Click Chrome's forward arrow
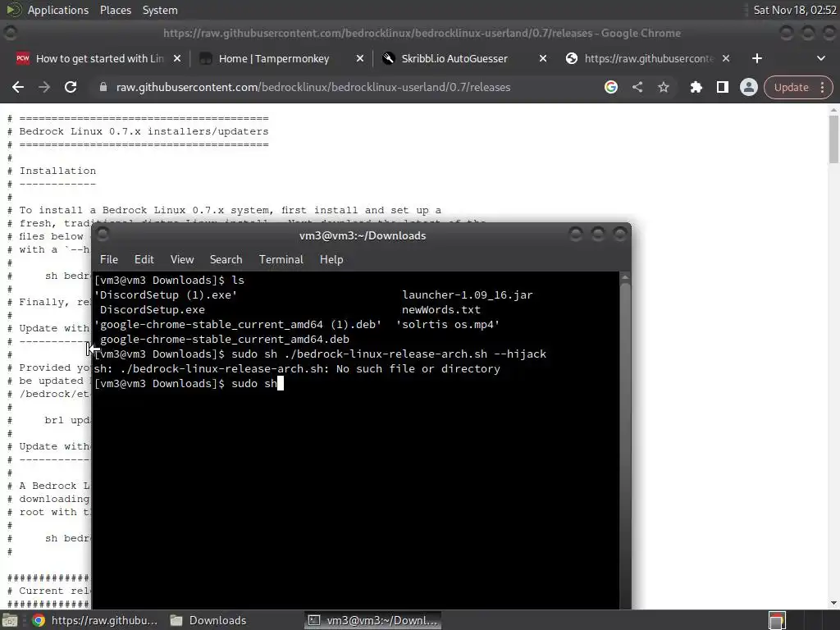840x630 pixels. tap(44, 87)
